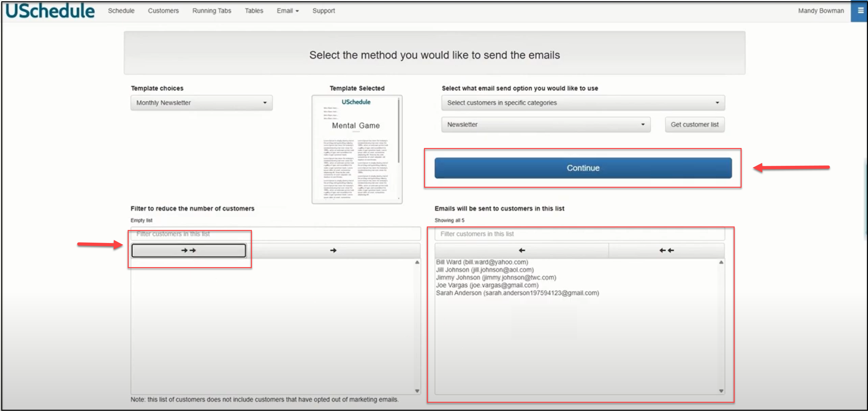The image size is (868, 411).
Task: Click the single right arrow move button
Action: pos(333,250)
